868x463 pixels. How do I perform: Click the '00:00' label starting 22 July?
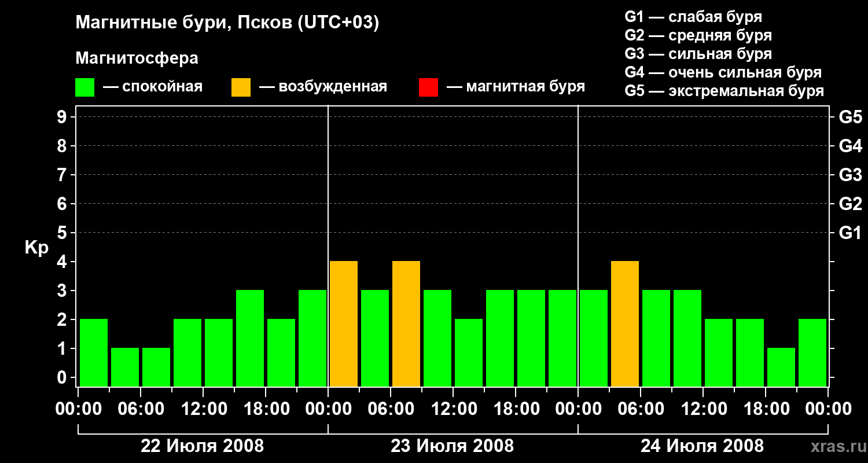(x=78, y=409)
